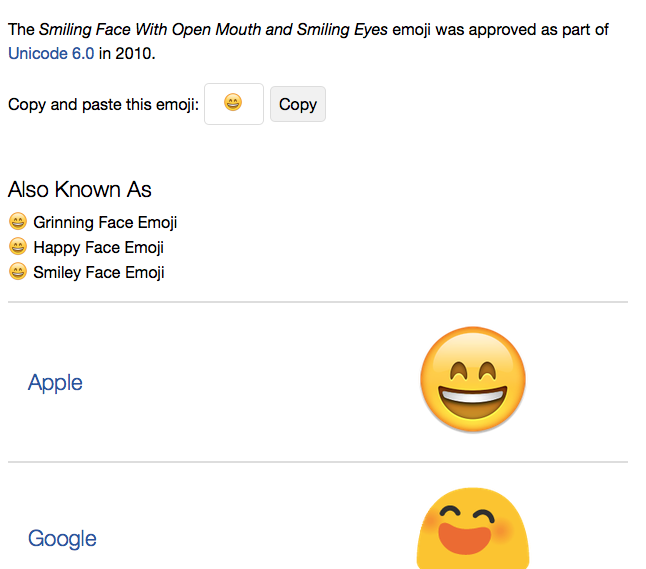646x569 pixels.
Task: Focus the emoji copy-paste text field
Action: (x=234, y=104)
